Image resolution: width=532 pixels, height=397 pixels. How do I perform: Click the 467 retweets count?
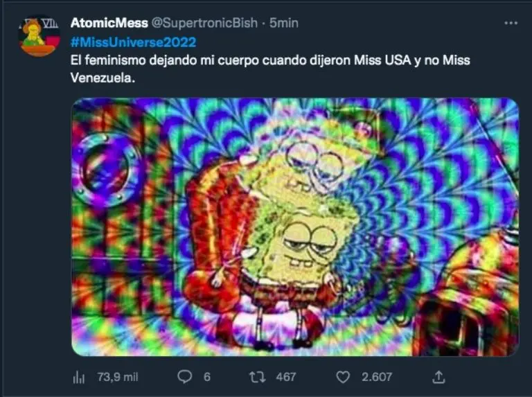click(285, 377)
